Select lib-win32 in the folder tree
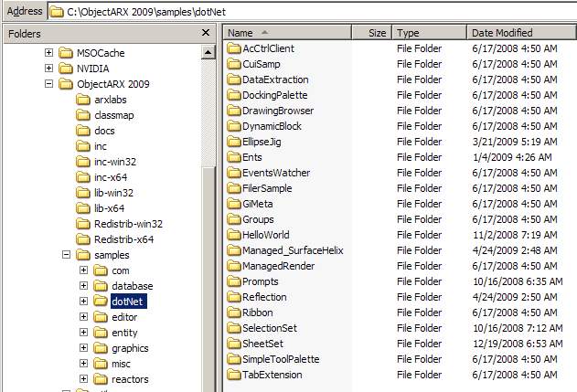Screen dimensions: 577x392 click(x=113, y=193)
